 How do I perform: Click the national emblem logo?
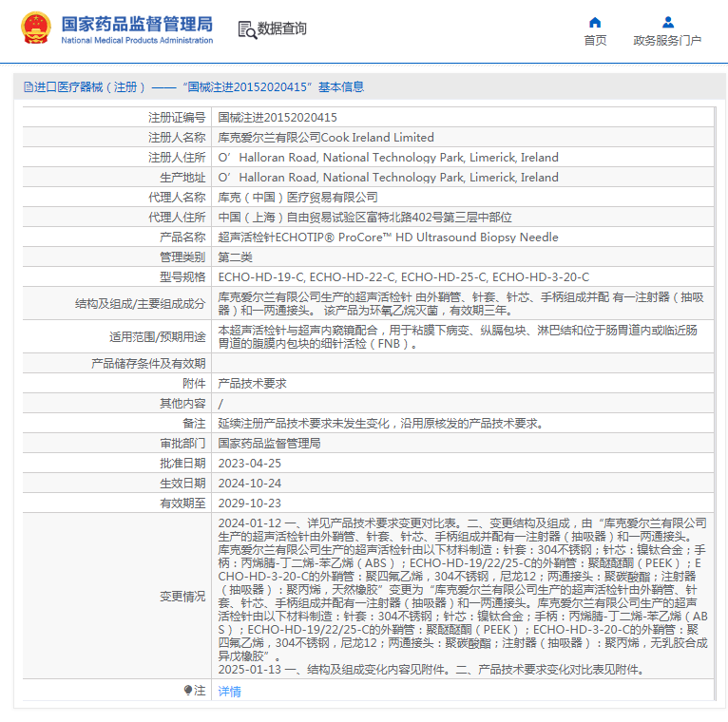click(x=36, y=28)
